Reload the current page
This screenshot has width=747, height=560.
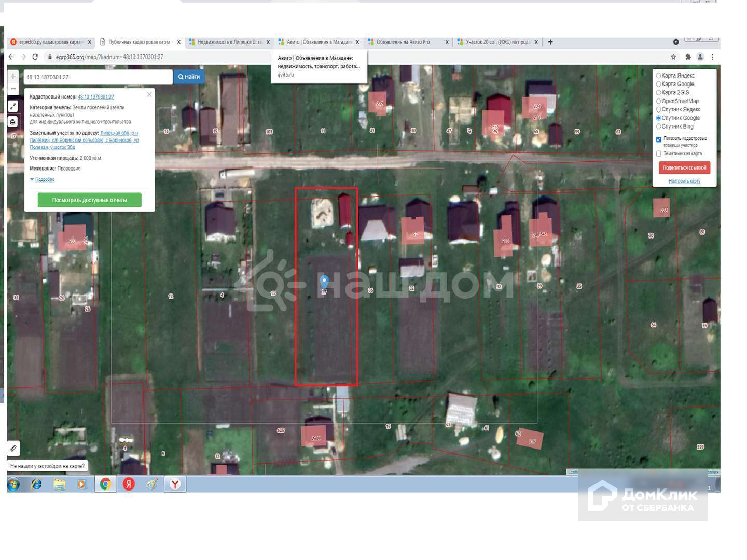click(35, 57)
